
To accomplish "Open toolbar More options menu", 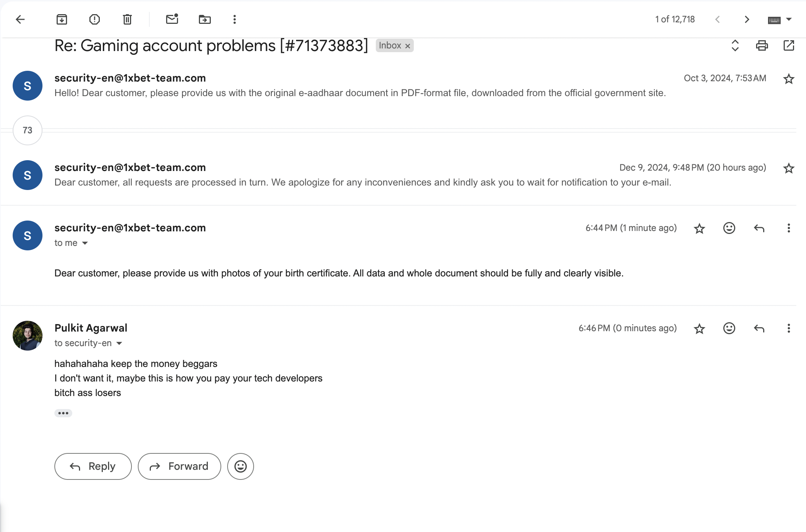I will pos(235,19).
